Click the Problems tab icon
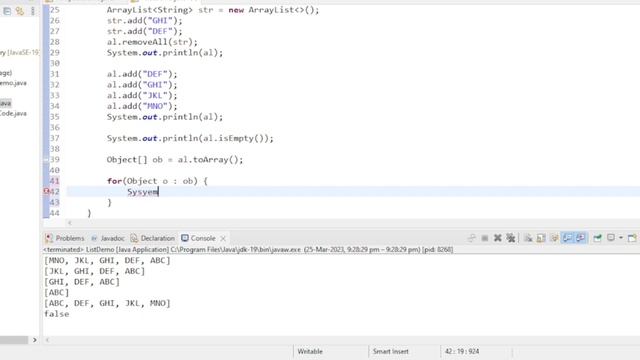The height and width of the screenshot is (360, 640). tap(49, 238)
